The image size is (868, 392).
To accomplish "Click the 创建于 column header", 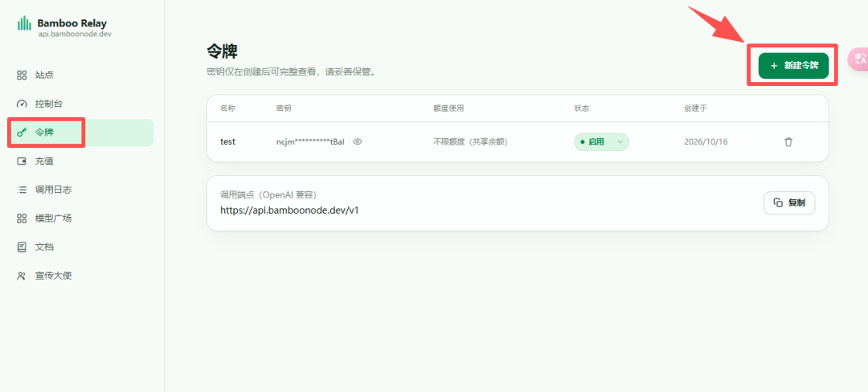I will point(695,108).
